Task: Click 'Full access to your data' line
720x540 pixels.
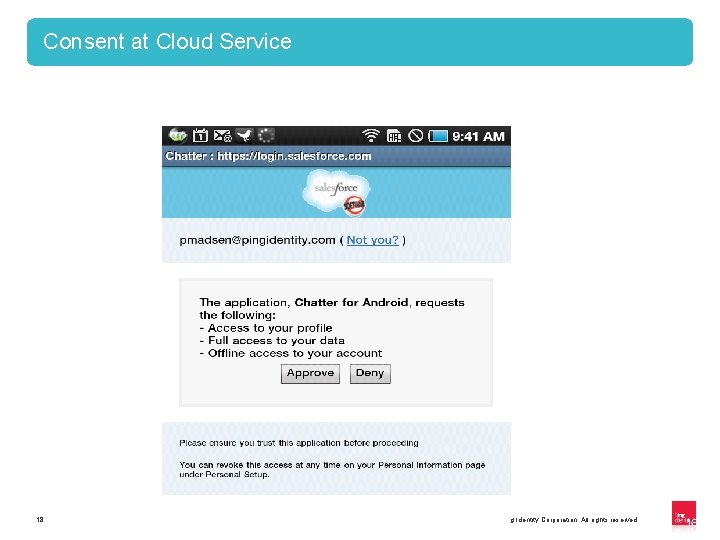Action: pos(272,340)
